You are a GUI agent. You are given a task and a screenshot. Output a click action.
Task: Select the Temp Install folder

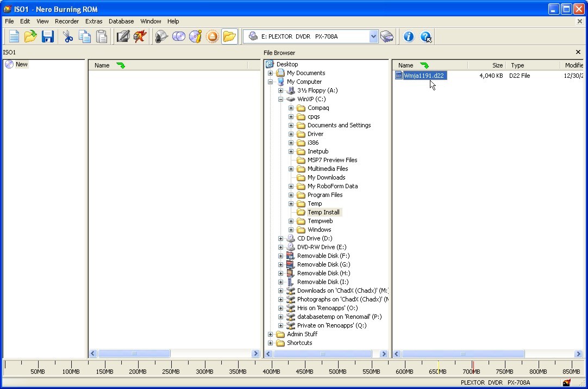tap(323, 212)
